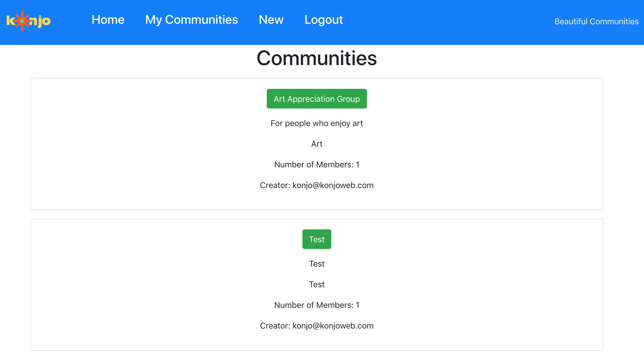Click the creator email under Art Appreciation Group
The image size is (644, 358).
tap(317, 185)
